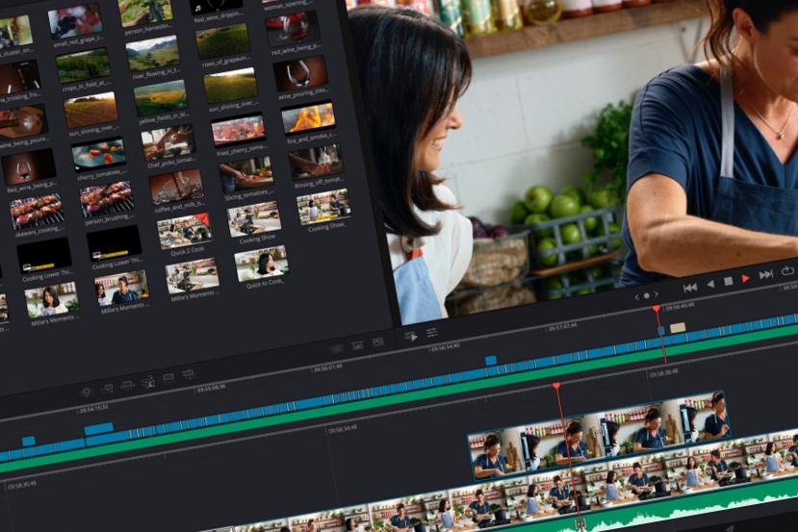Click the Place on Top edit icon

click(168, 378)
